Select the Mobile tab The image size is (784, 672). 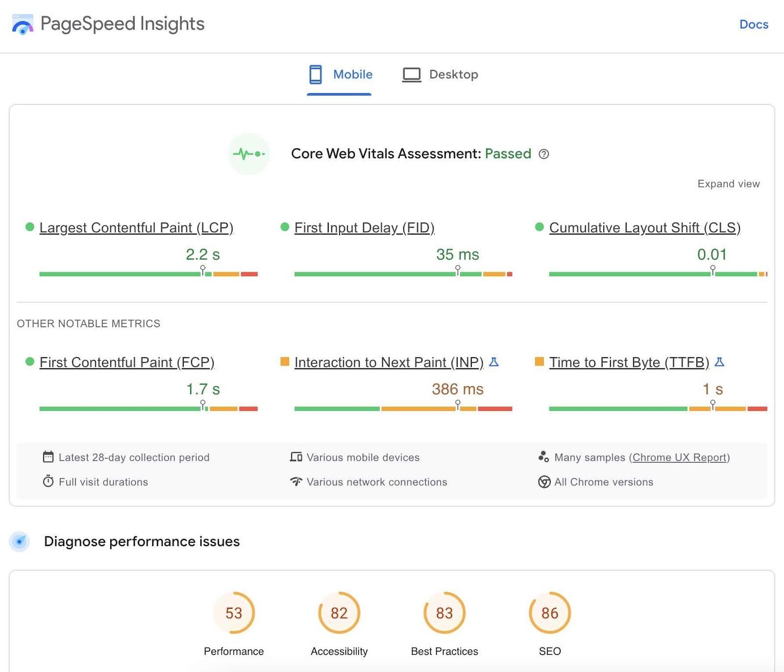(340, 74)
